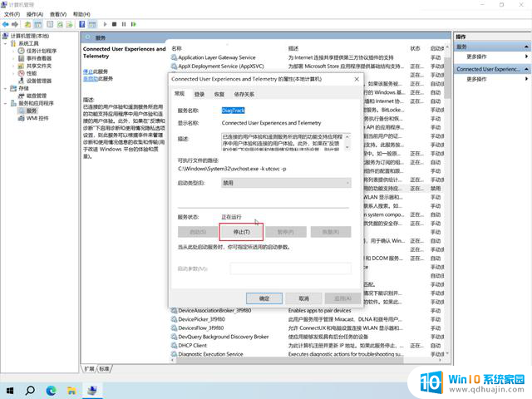This screenshot has height=399, width=532.
Task: Click the Pause service toolbar icon
Action: 124,24
